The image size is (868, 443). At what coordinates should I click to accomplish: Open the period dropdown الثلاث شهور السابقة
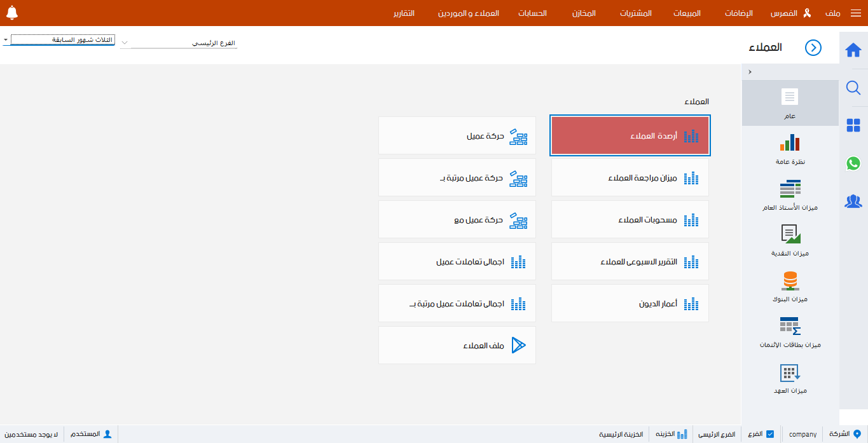[59, 40]
